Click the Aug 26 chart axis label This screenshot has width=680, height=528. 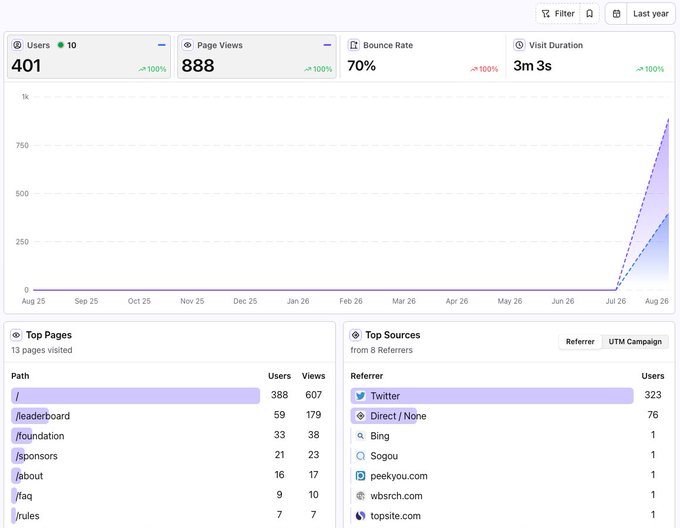[x=657, y=301]
